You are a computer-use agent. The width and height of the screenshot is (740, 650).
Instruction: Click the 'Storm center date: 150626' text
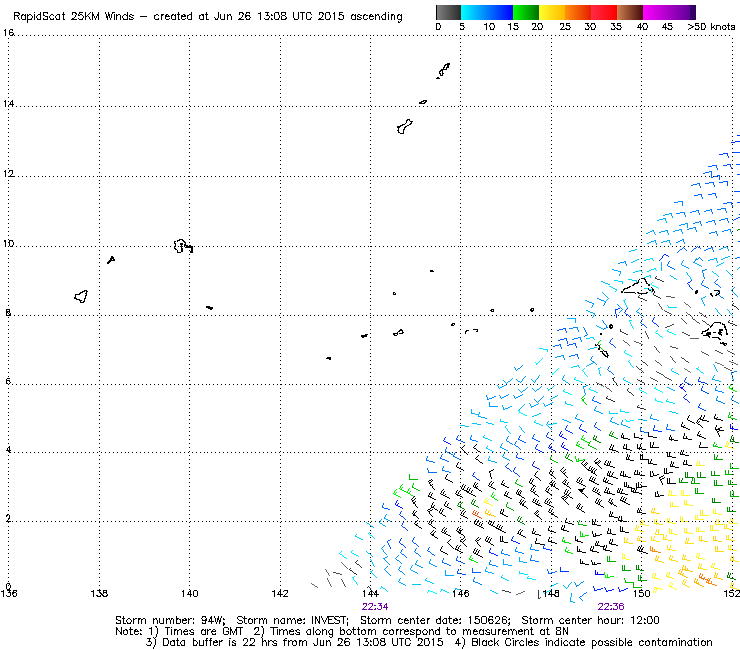(435, 620)
